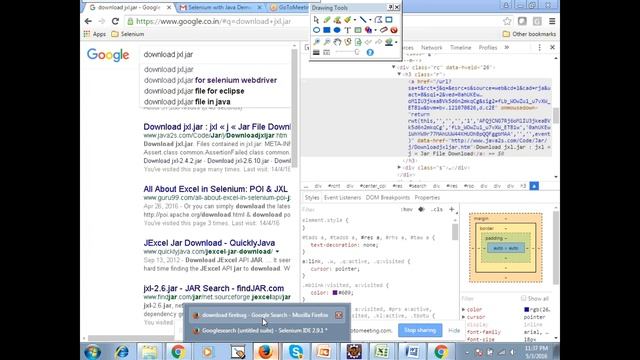Screen dimensions: 640x360
Task: Open 'All About Excel in Selenium' result
Action: click(216, 189)
